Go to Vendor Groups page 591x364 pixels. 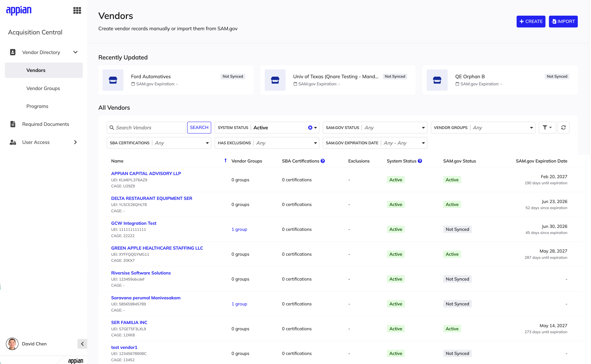click(43, 88)
